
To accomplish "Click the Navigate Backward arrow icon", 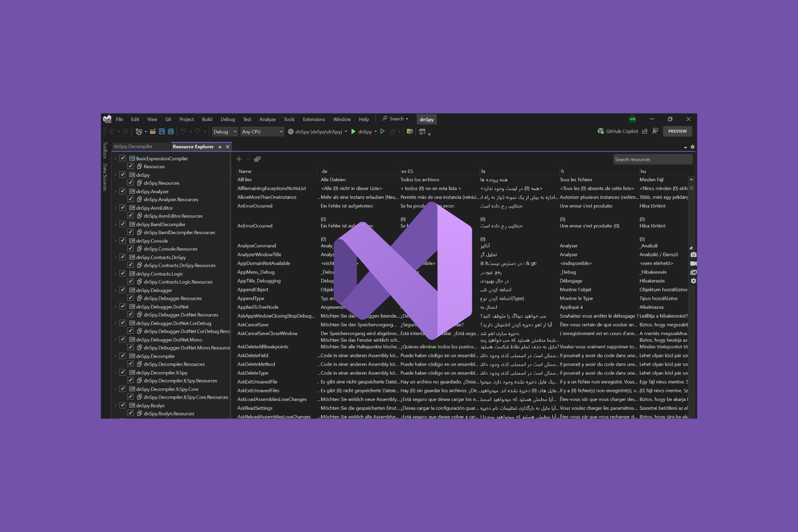I will tap(111, 132).
